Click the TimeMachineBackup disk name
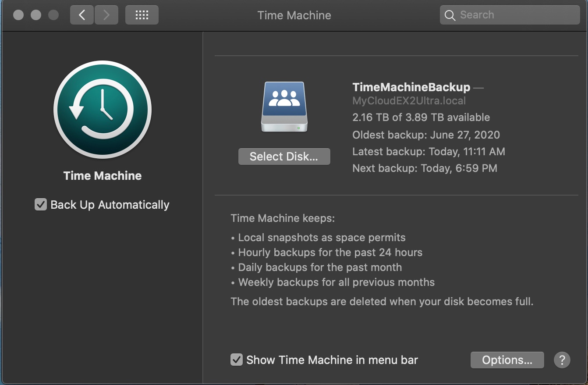The height and width of the screenshot is (385, 588). (411, 87)
